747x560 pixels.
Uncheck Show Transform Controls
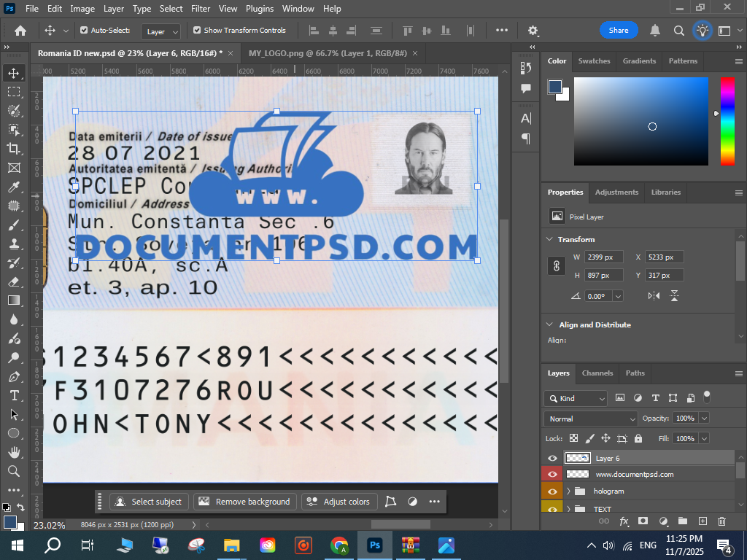pos(197,31)
